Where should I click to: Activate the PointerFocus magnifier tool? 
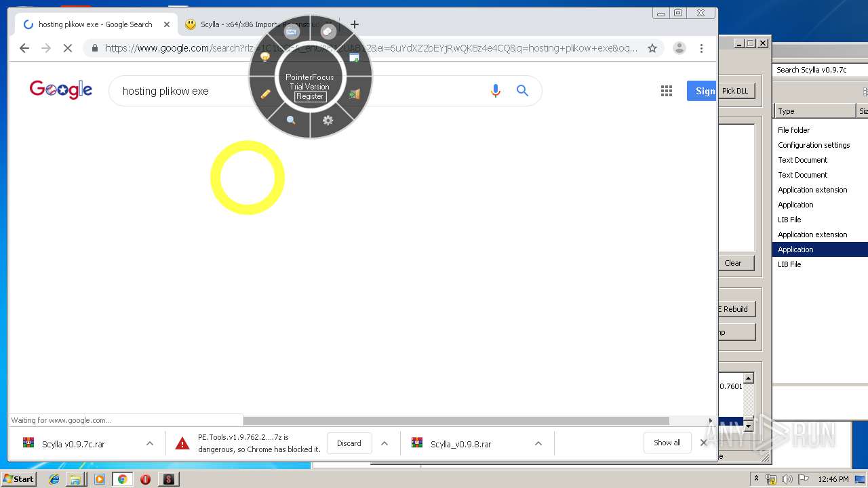pos(291,120)
